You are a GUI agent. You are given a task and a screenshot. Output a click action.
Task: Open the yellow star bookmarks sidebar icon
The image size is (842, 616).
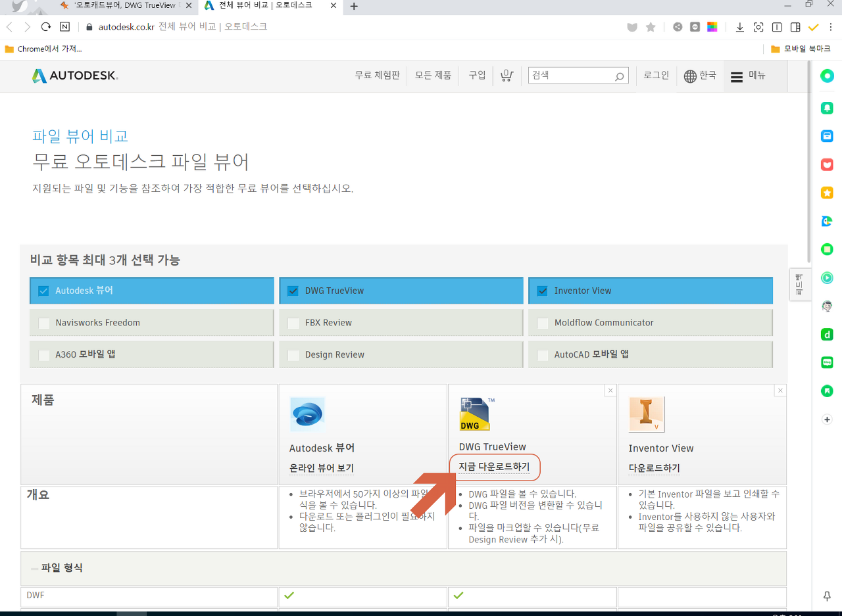[828, 193]
